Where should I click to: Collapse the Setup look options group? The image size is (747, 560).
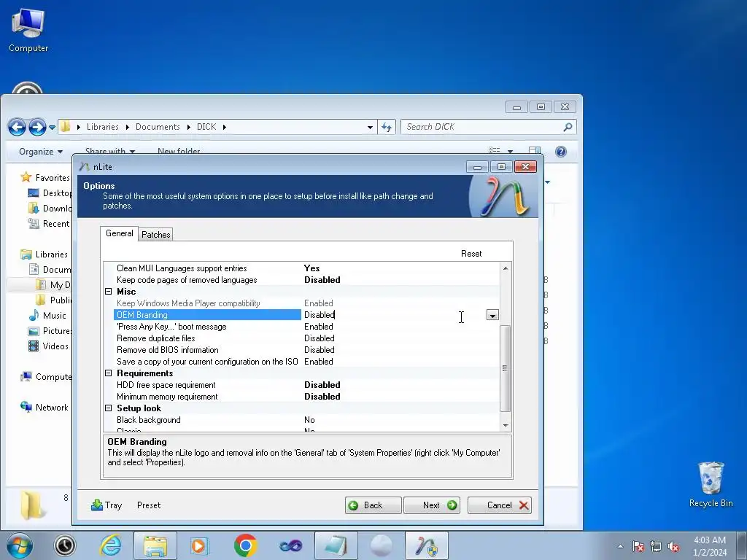[x=108, y=408]
